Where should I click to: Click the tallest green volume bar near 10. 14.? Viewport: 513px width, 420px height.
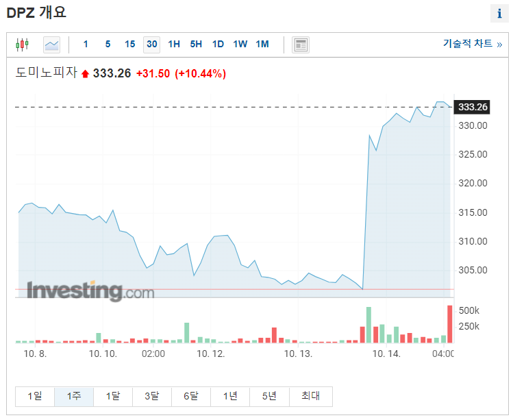(368, 325)
